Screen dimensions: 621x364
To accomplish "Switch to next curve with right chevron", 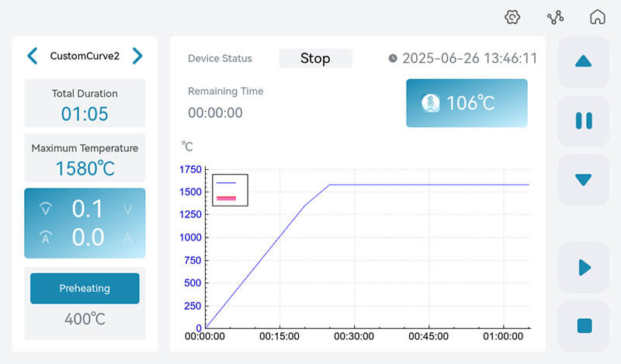I will tap(137, 56).
